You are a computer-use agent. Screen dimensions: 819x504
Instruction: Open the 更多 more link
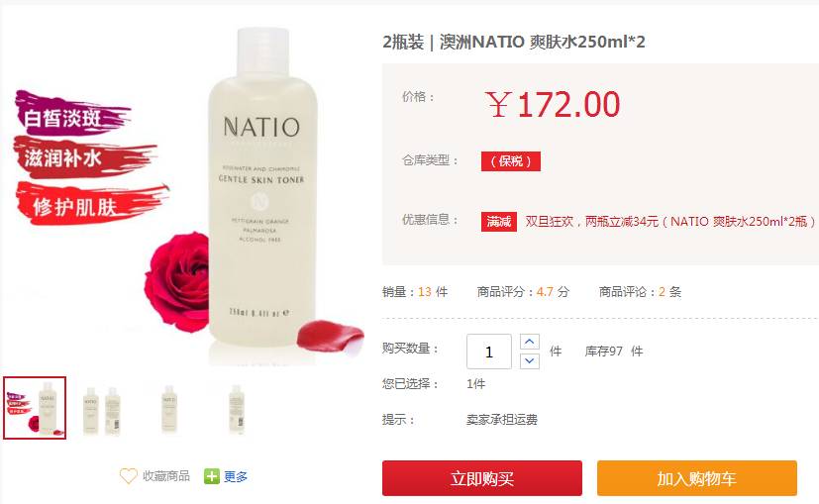236,476
